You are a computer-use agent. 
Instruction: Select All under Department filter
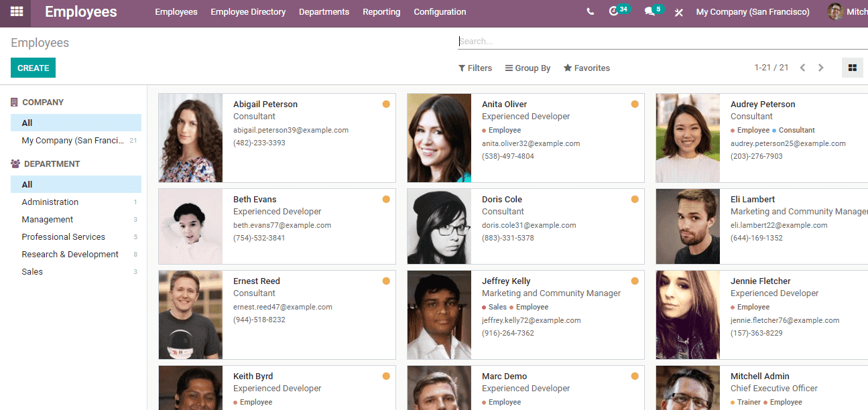(x=76, y=184)
